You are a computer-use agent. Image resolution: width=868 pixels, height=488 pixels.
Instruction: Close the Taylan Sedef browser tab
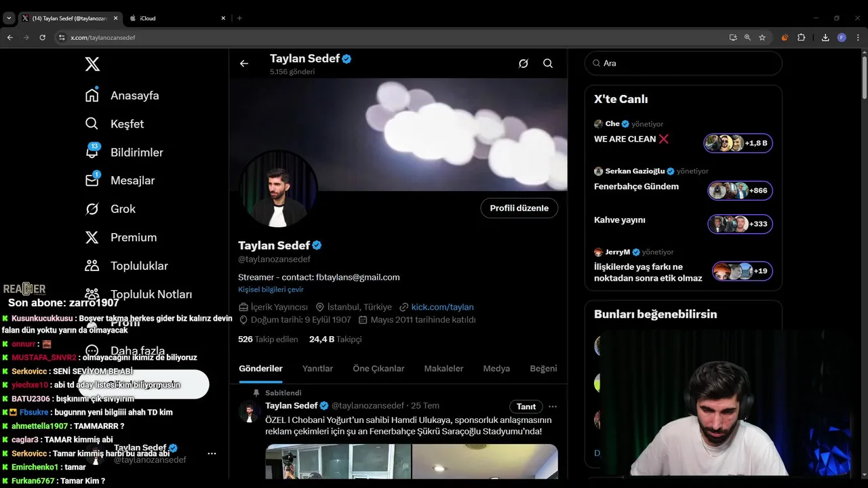(116, 18)
